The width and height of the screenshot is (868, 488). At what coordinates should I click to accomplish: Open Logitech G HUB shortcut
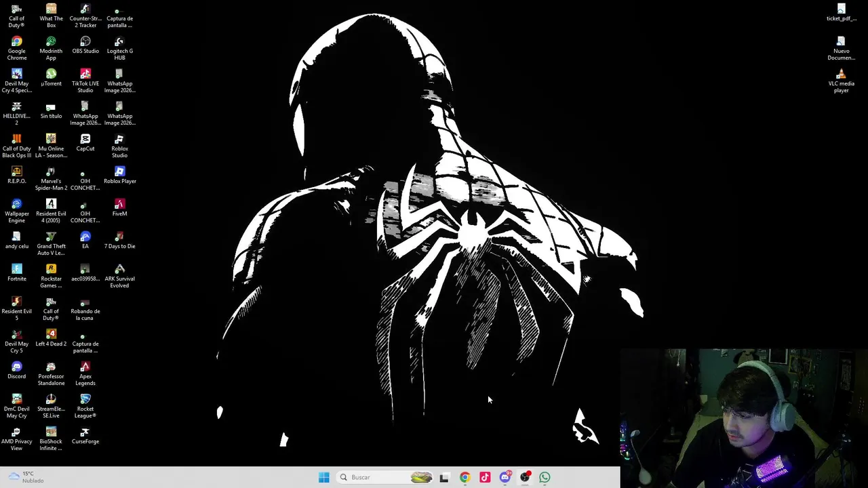click(119, 49)
